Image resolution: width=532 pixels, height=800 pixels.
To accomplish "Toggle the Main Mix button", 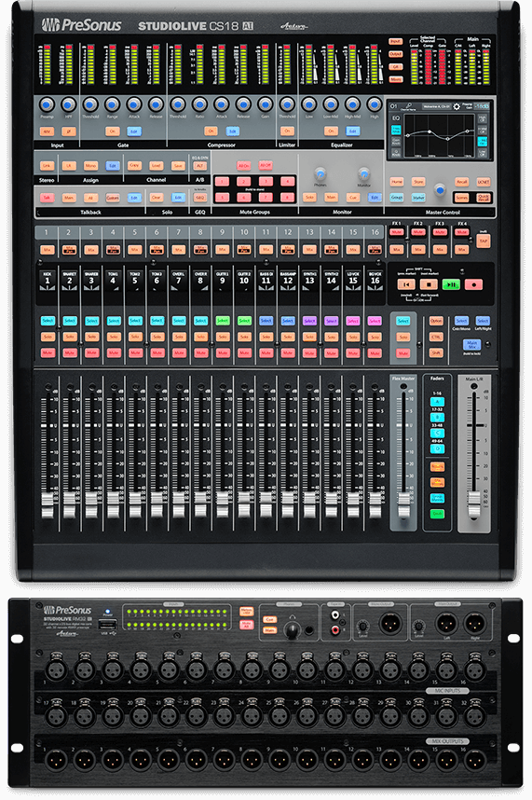I will pos(471,344).
